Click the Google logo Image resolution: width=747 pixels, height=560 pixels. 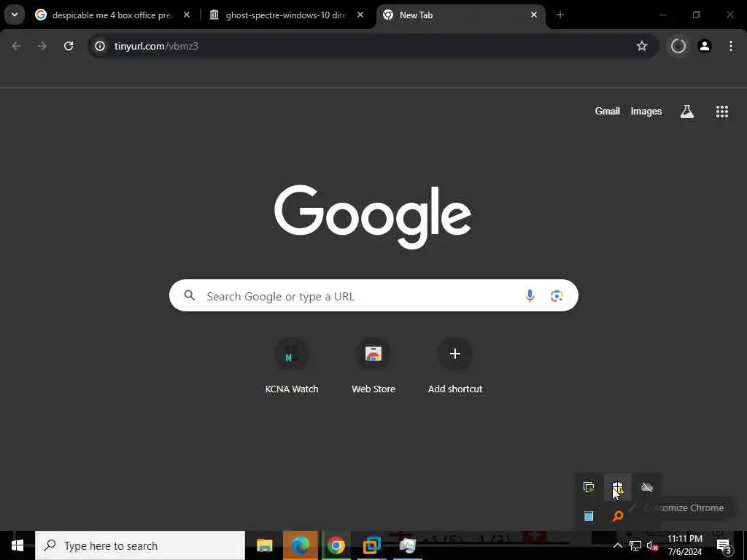373,217
